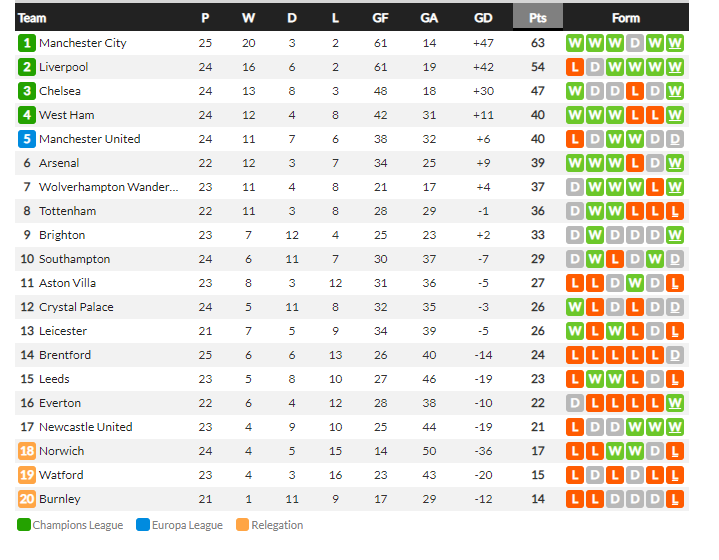Sort table by GD column header
The image size is (719, 560).
(x=483, y=18)
